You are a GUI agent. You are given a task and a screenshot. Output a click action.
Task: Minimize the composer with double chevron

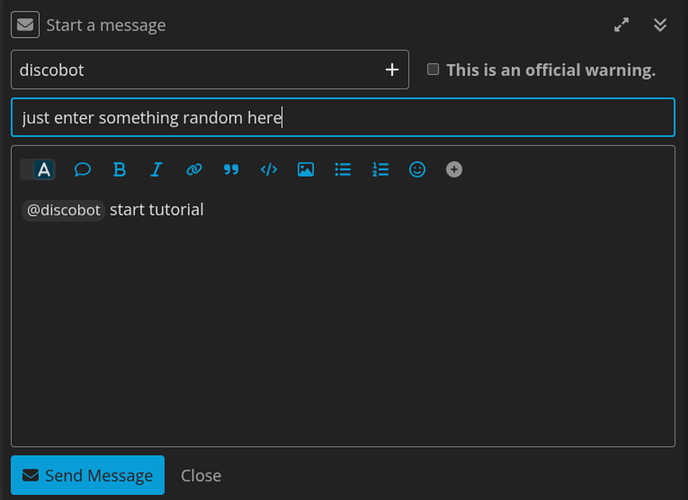pyautogui.click(x=660, y=25)
